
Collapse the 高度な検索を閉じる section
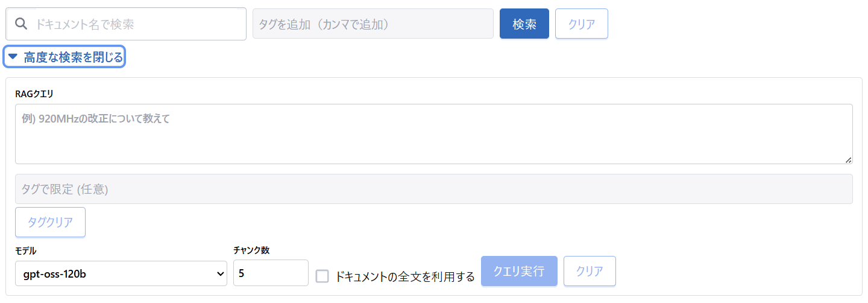pyautogui.click(x=65, y=57)
